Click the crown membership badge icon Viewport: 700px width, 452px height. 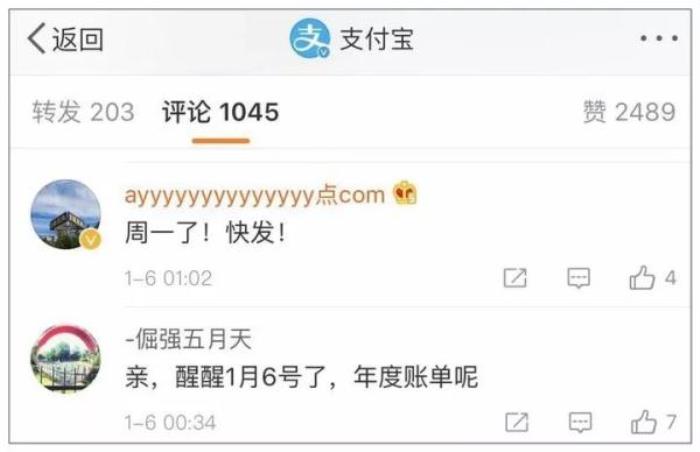click(405, 193)
